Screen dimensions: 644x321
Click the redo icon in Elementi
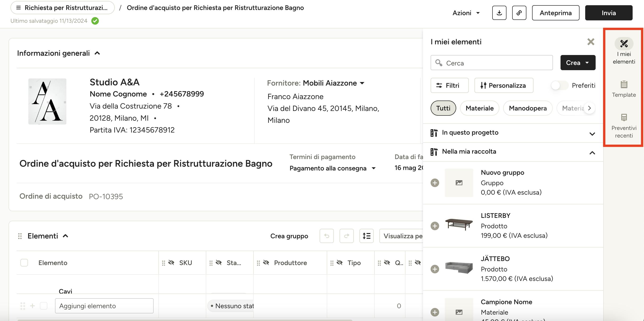click(x=346, y=236)
